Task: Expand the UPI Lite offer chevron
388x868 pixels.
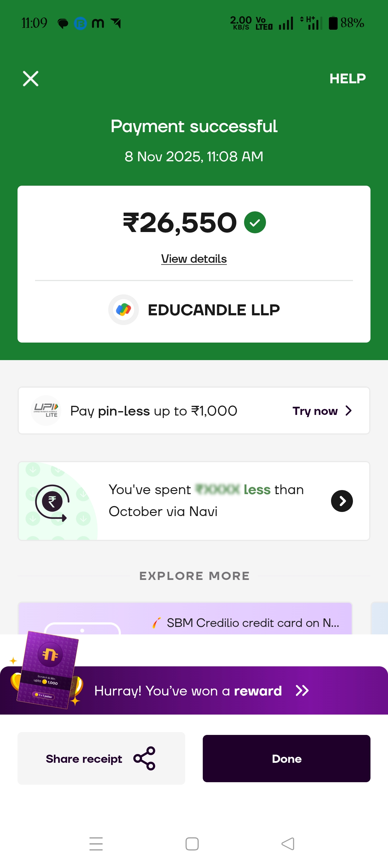Action: (349, 411)
